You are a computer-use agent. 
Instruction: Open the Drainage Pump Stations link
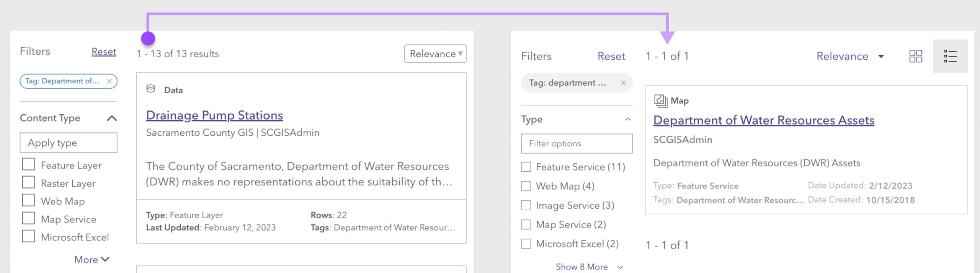pos(214,115)
